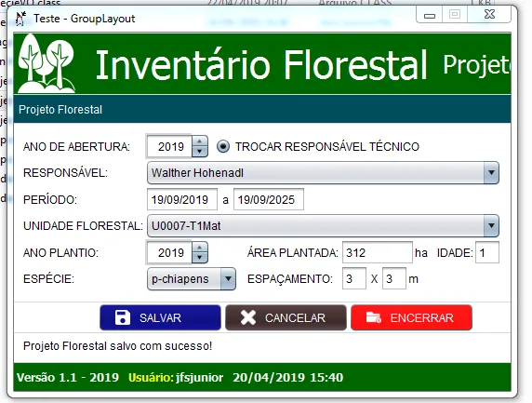
Task: Click the Java icon in the title bar
Action: [x=20, y=19]
